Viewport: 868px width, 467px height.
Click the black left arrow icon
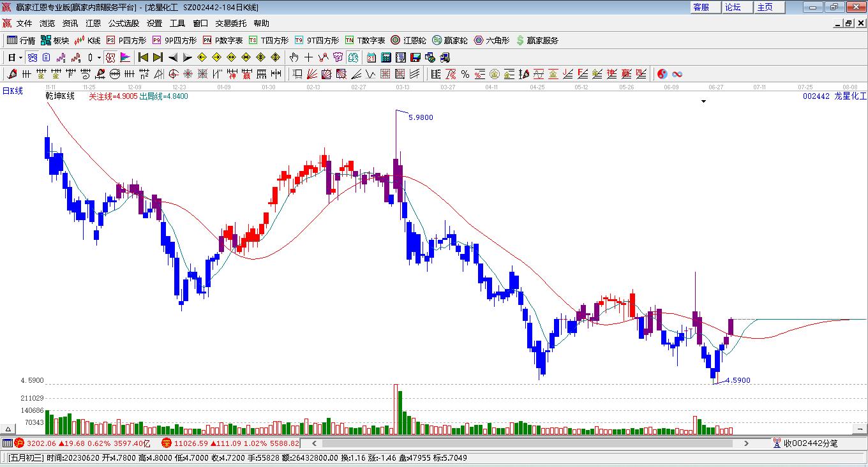tap(173, 57)
